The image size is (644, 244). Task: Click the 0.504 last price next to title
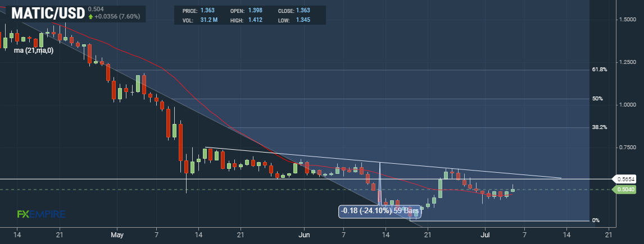coord(96,8)
